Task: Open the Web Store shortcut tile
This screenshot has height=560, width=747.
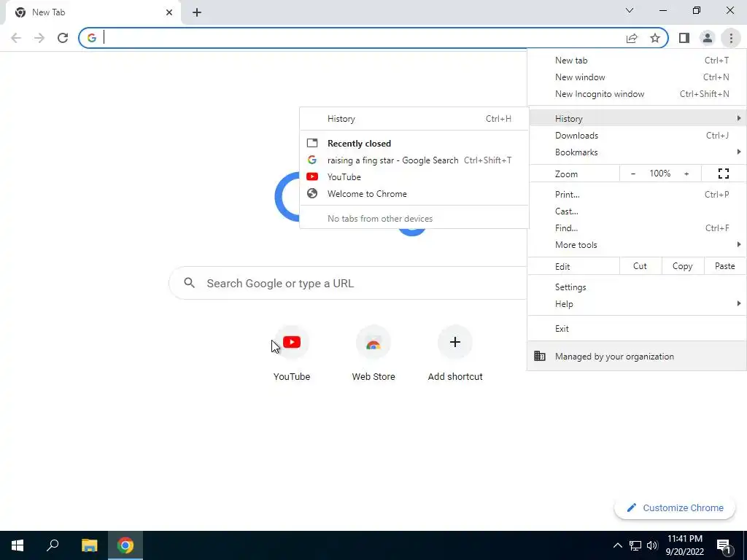Action: pos(373,354)
